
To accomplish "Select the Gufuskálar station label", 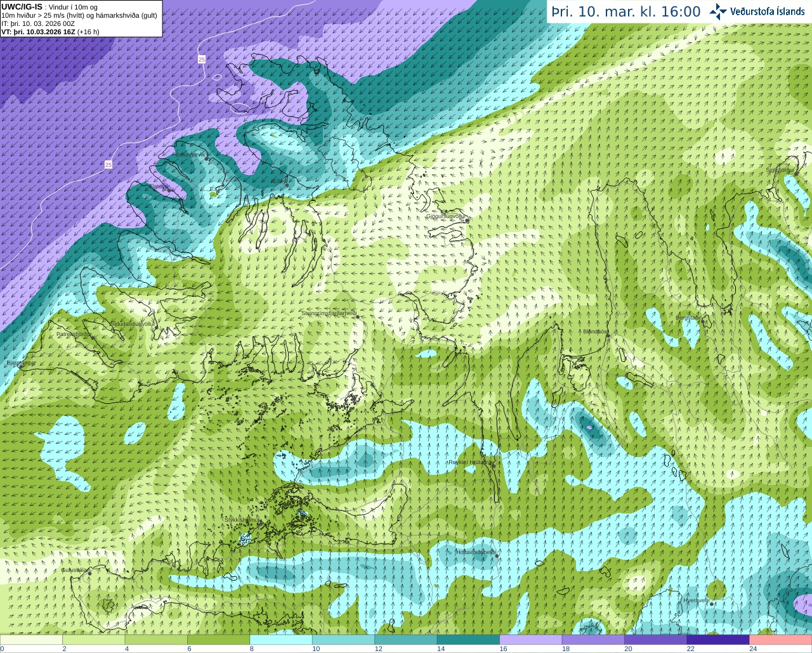I will [x=74, y=569].
